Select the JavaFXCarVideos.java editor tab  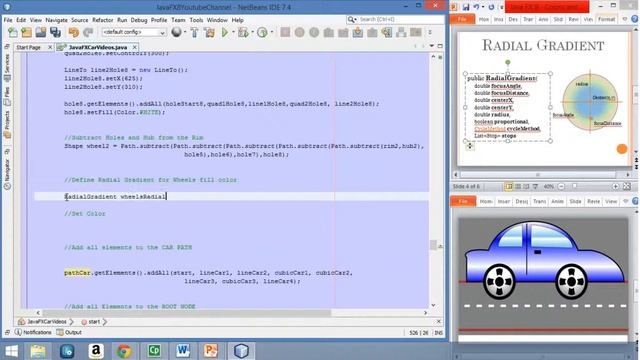98,47
